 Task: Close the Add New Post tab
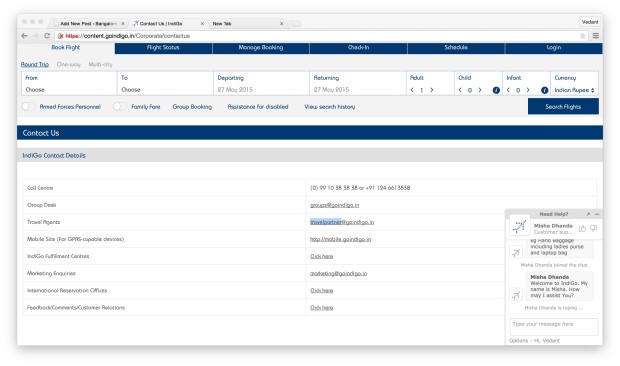pos(123,24)
